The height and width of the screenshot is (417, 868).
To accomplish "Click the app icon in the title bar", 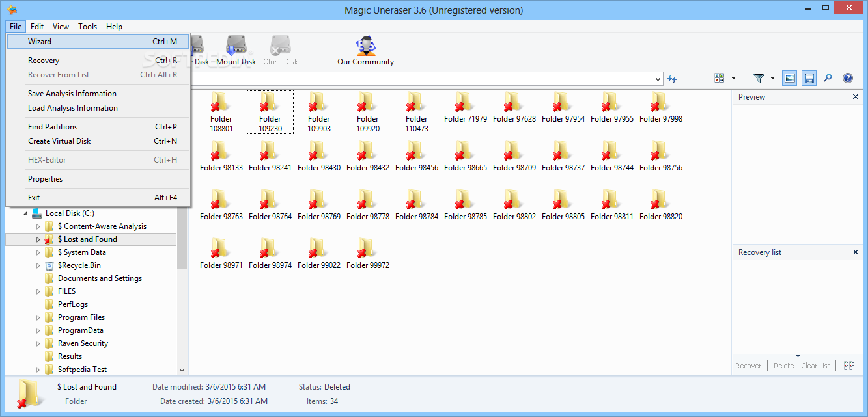I will (12, 10).
